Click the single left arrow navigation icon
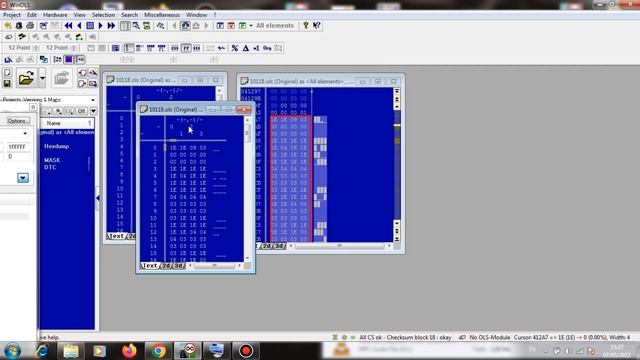The width and height of the screenshot is (640, 360). (x=79, y=25)
